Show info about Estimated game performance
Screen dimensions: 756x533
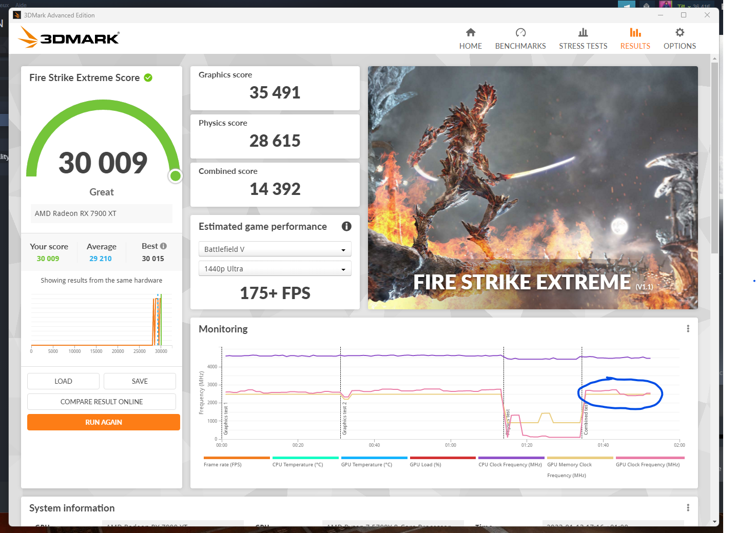pyautogui.click(x=346, y=226)
